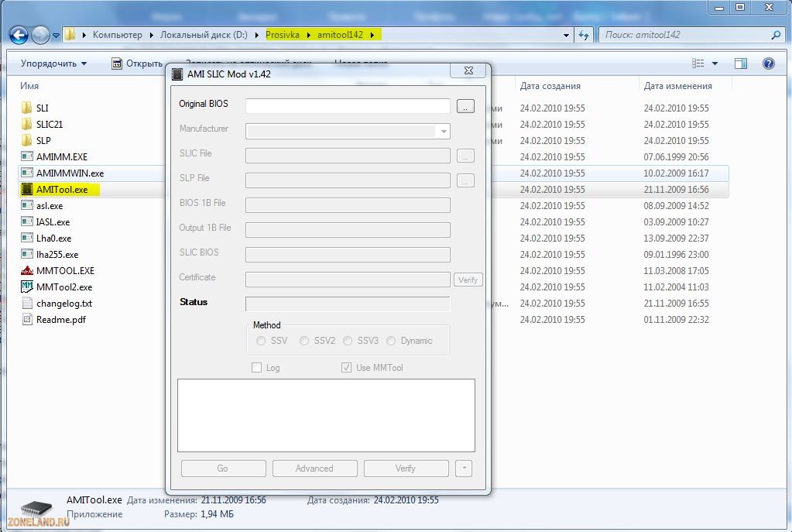Click the SLIC File input field
Screen dimensions: 792x532
tap(348, 156)
